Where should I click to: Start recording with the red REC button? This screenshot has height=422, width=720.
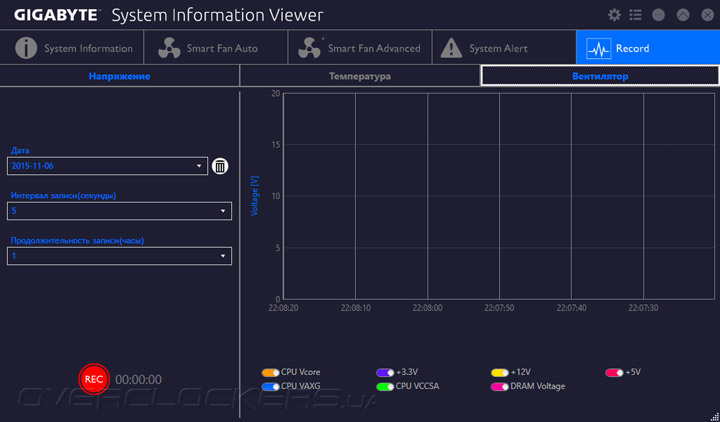coord(94,379)
